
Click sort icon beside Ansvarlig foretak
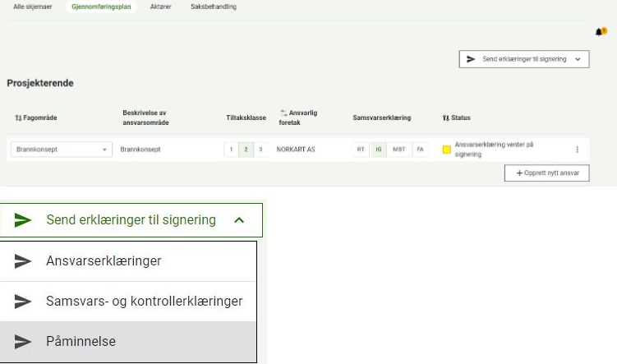tap(283, 113)
